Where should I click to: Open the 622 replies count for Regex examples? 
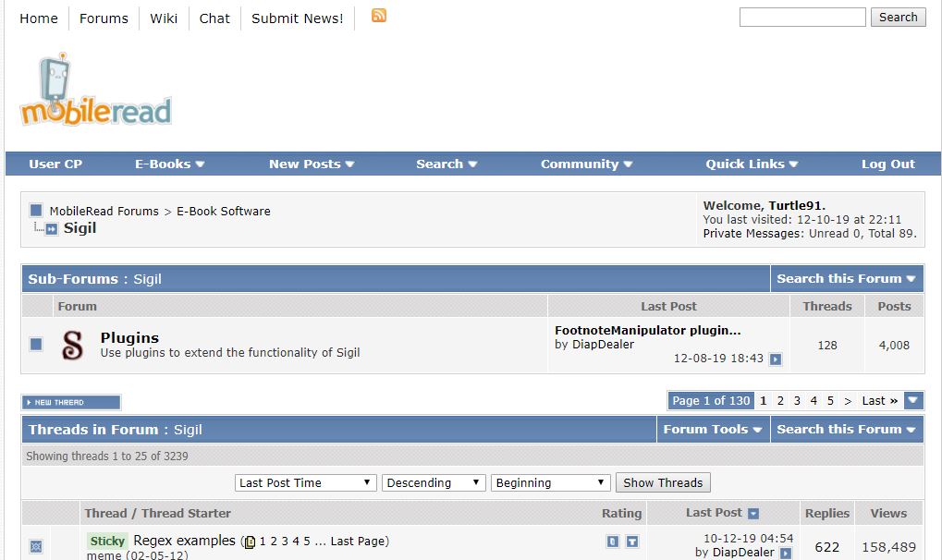pyautogui.click(x=826, y=547)
